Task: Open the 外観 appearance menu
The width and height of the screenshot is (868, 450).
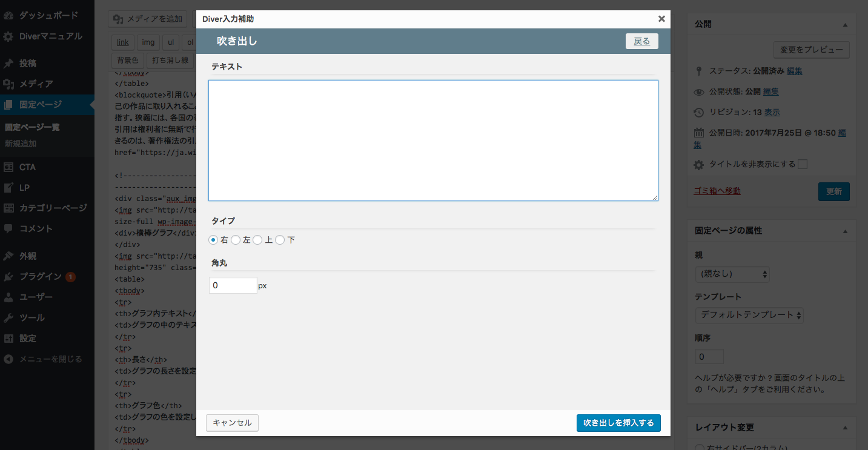Action: (x=28, y=256)
